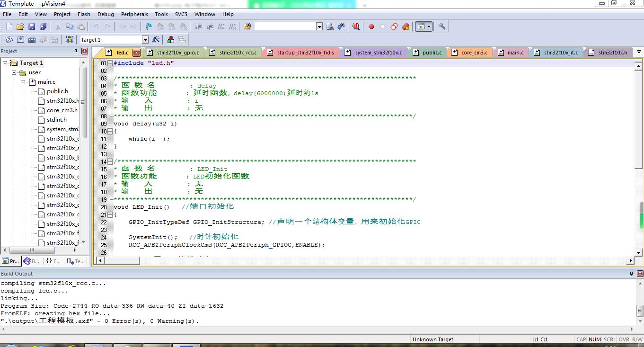Open the Debug menu

click(x=106, y=14)
